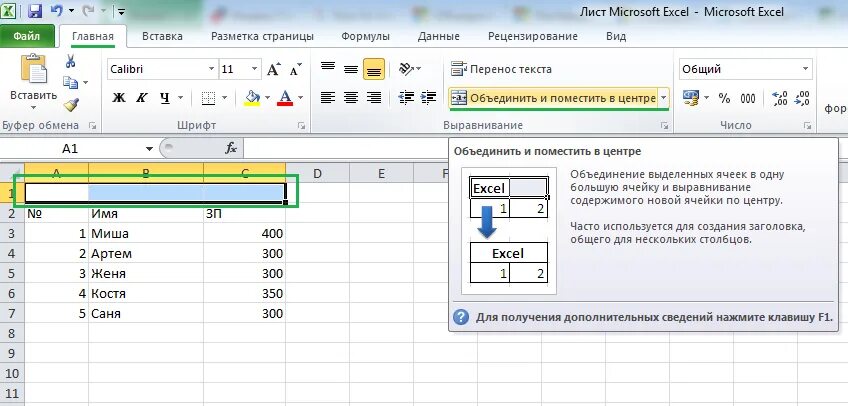848x406 pixels.
Task: Click the Decrease Decimal icon
Action: coord(803,98)
